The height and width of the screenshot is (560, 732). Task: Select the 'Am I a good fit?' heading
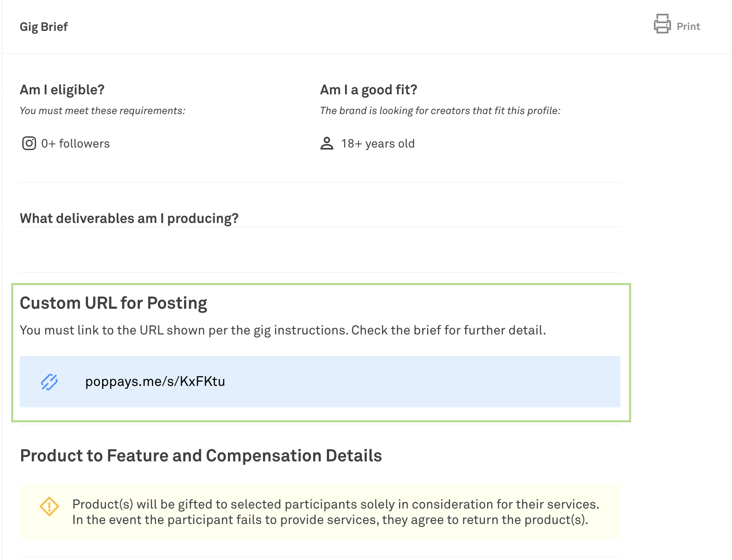point(369,90)
